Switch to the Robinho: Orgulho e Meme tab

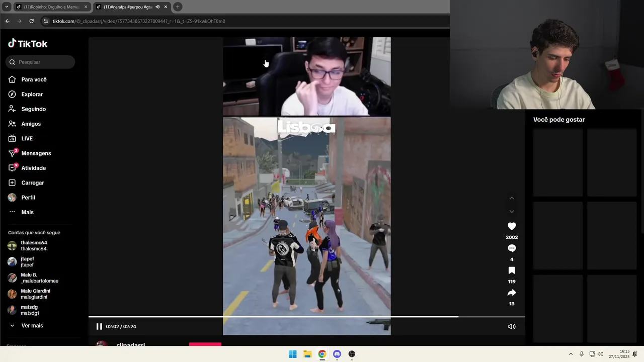pyautogui.click(x=51, y=7)
